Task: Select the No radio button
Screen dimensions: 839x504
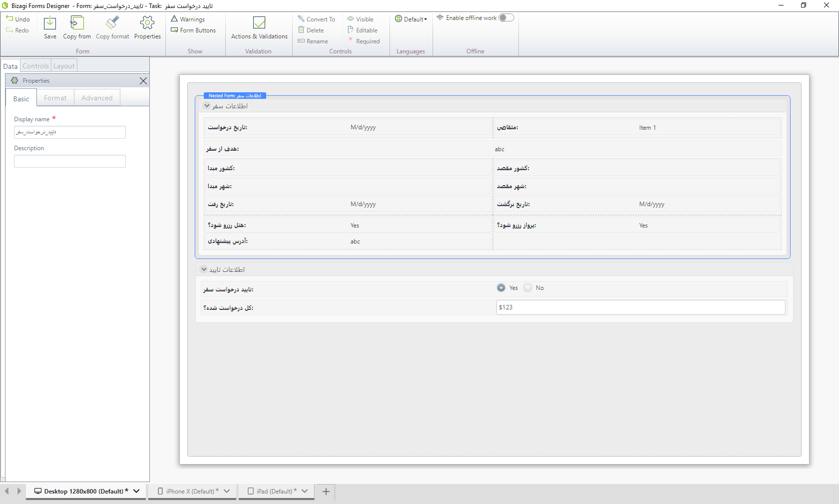Action: point(528,288)
